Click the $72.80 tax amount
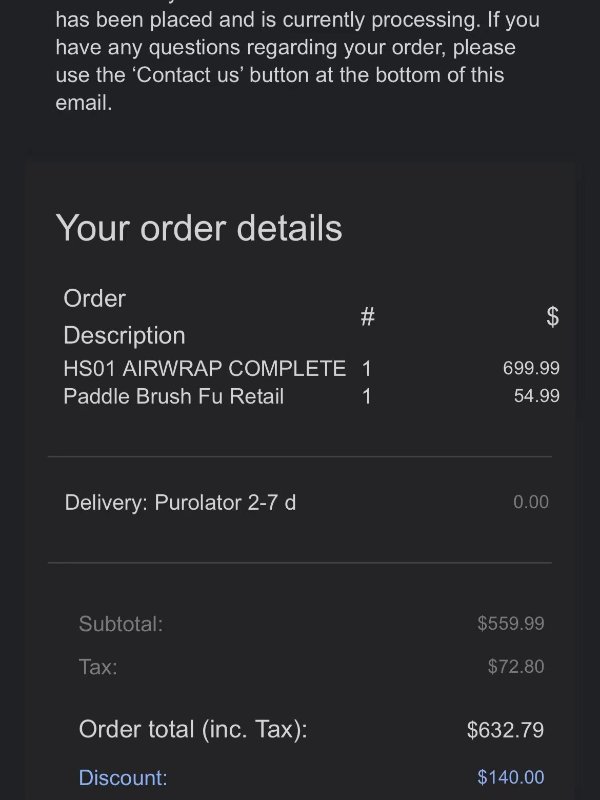 click(516, 667)
